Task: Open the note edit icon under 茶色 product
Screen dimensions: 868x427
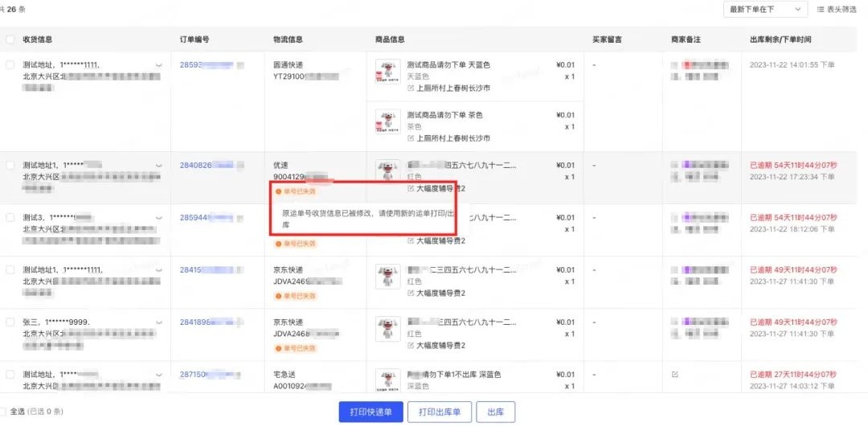Action: [411, 138]
